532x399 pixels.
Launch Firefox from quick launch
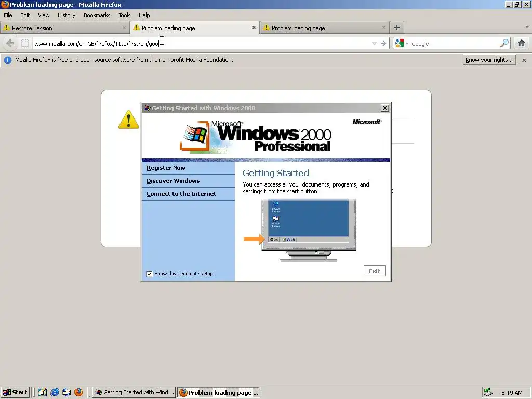click(x=78, y=392)
